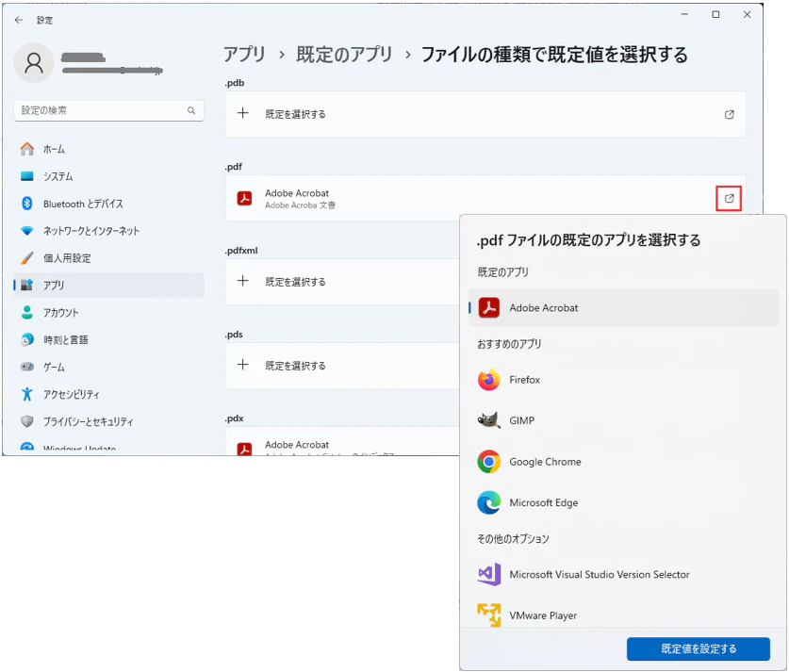Choose default for .pdfxml file type
Viewport: 789px width, 672px height.
342,282
